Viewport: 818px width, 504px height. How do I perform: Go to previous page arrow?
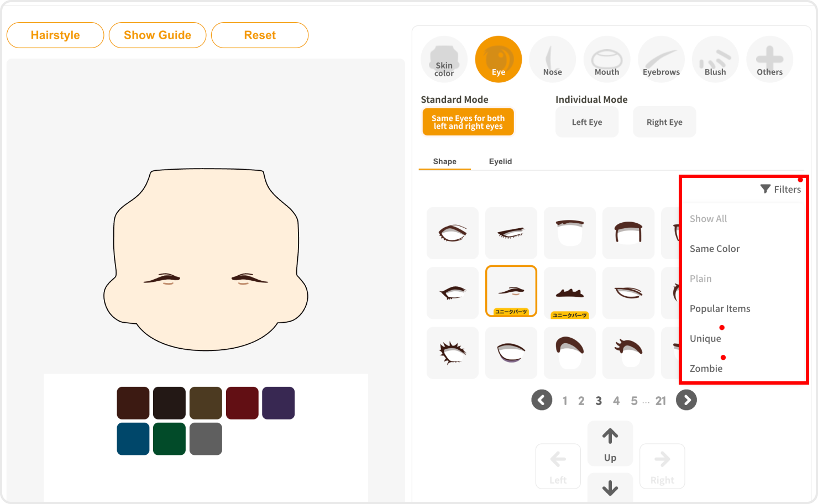pos(542,400)
